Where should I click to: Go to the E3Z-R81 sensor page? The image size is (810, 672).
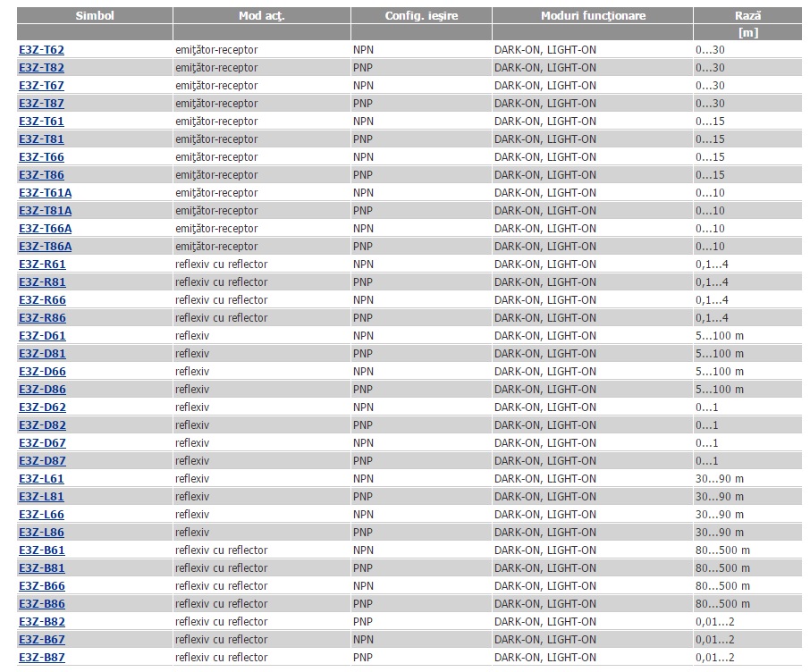(42, 282)
